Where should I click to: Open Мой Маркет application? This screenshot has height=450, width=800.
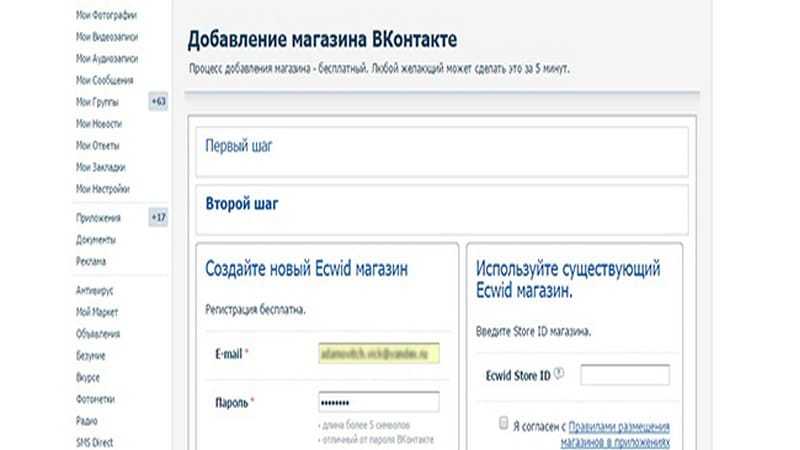[96, 312]
